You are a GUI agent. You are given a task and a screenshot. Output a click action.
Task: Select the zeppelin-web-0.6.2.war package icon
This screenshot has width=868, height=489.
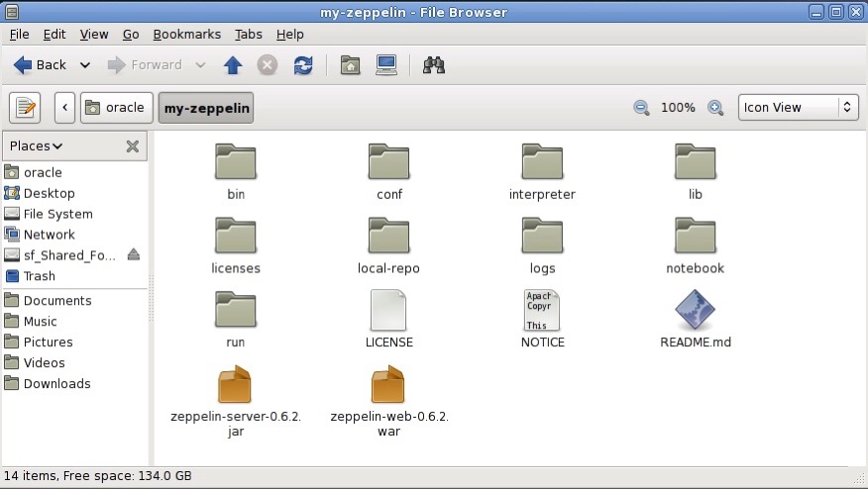pos(388,384)
